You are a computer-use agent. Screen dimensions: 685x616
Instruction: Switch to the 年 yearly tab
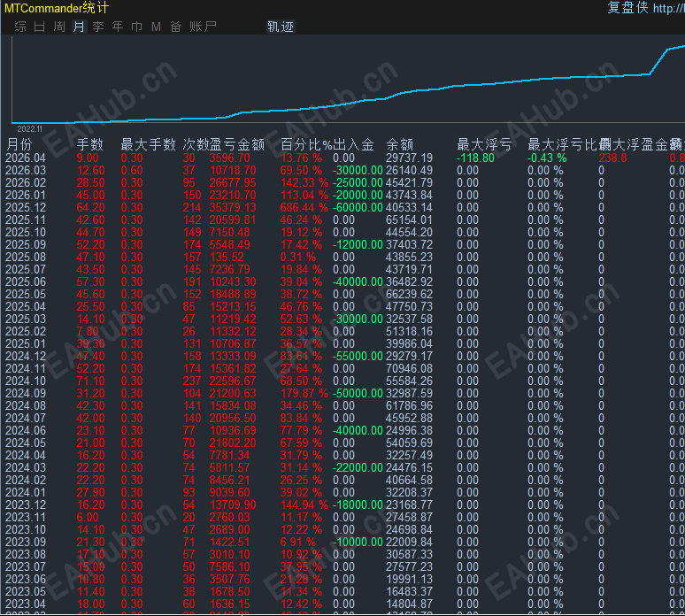[x=117, y=27]
